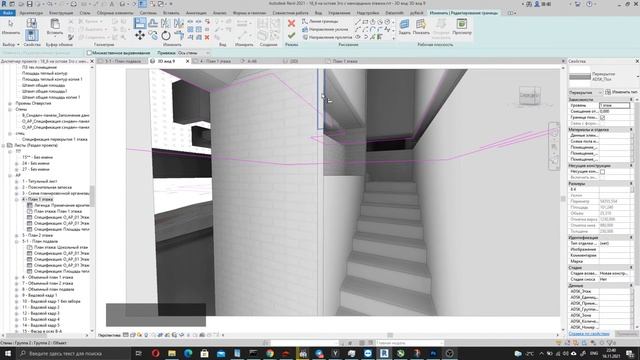
Task: Select the Align tool in Modify panel
Action: click(x=140, y=23)
